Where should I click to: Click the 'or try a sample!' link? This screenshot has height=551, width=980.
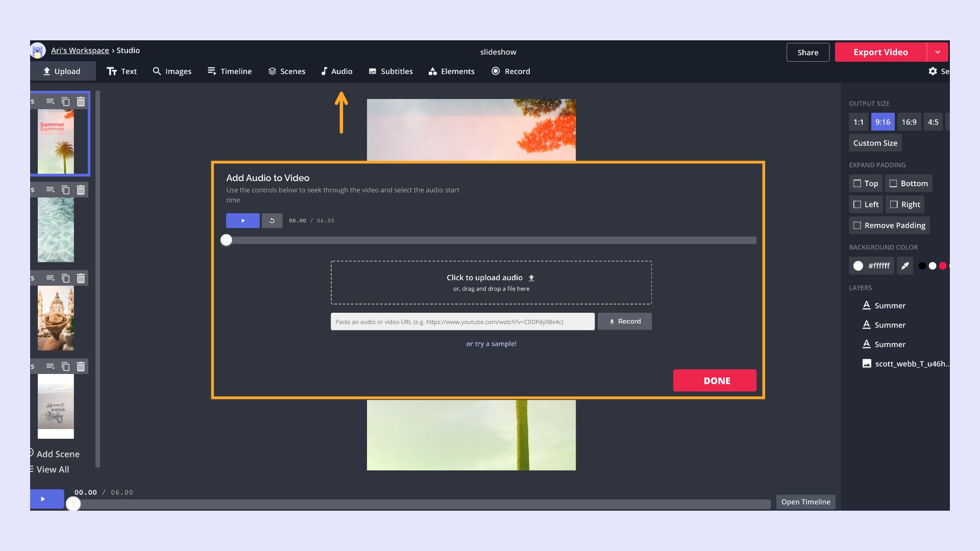[491, 344]
